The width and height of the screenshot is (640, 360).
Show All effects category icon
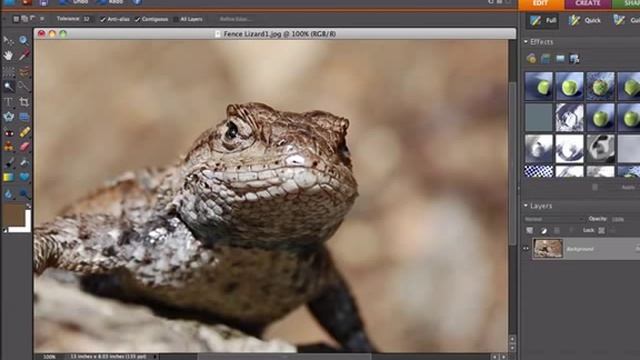pos(575,58)
